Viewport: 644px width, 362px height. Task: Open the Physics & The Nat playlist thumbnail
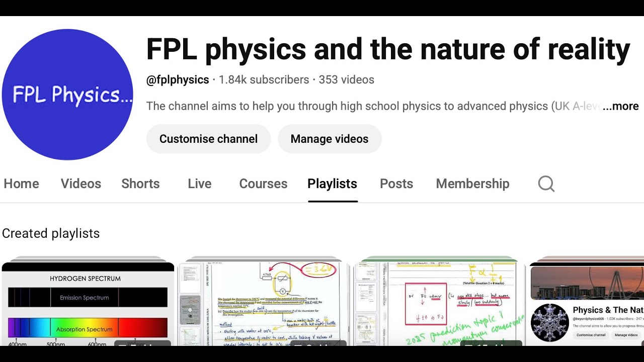pyautogui.click(x=587, y=304)
